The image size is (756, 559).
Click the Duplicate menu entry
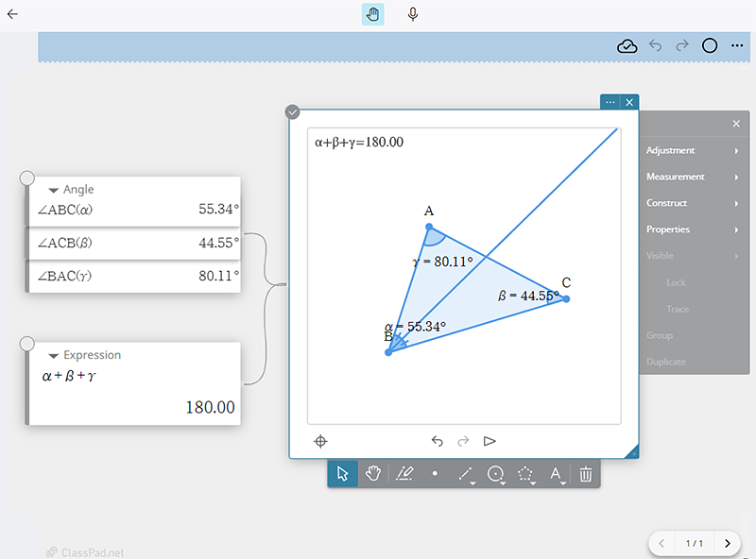(666, 362)
